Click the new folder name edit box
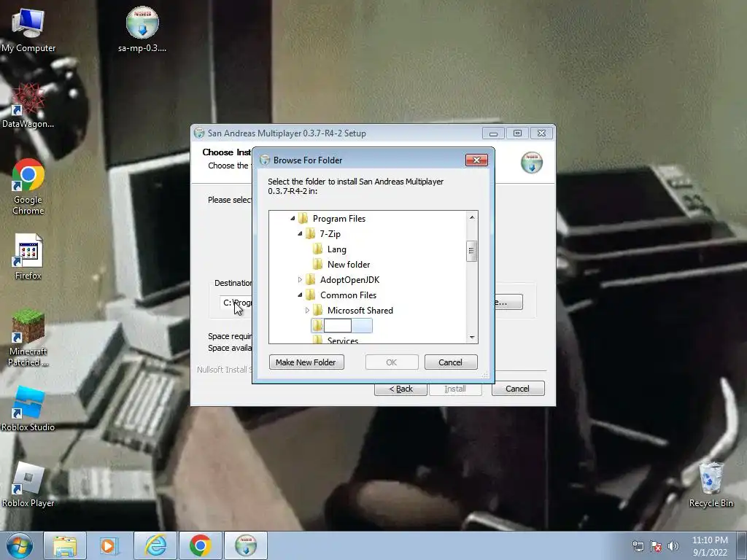747x560 pixels. pos(338,326)
